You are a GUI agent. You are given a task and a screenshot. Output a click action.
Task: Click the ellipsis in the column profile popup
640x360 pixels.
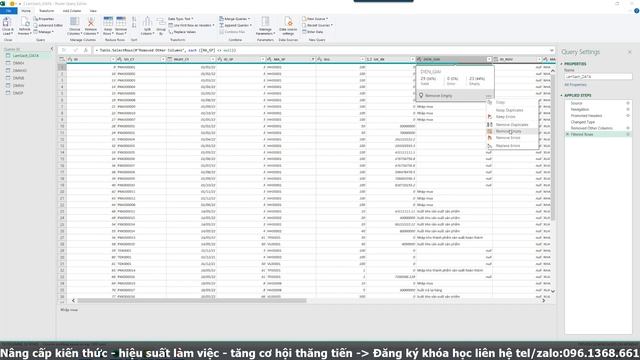pos(488,96)
